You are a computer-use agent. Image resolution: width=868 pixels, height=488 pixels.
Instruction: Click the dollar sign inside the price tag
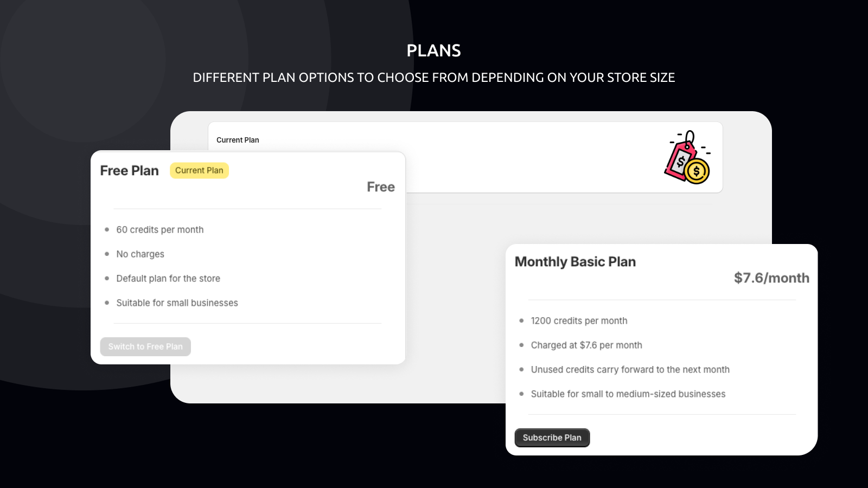[681, 161]
